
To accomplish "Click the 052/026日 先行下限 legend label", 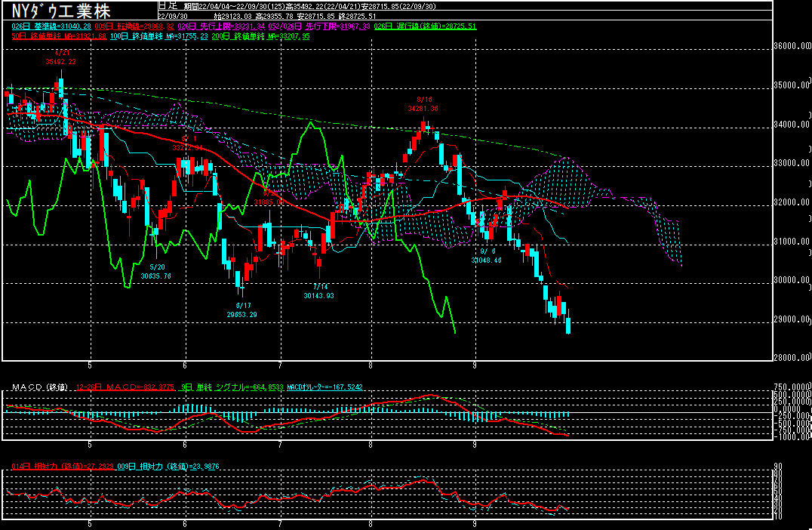I will point(319,26).
